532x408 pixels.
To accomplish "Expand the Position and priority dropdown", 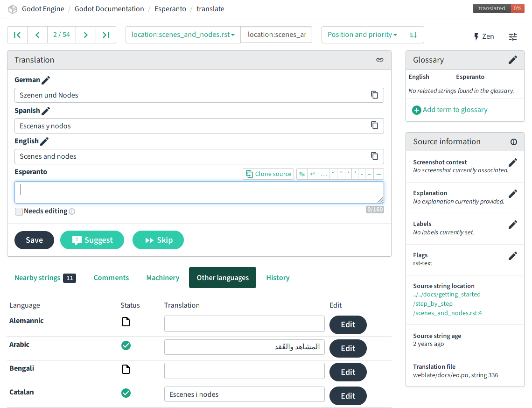I will tap(362, 35).
